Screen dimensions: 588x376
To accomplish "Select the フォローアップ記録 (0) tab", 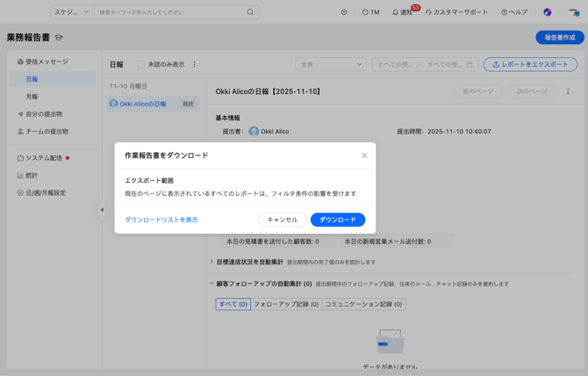I will tap(286, 304).
